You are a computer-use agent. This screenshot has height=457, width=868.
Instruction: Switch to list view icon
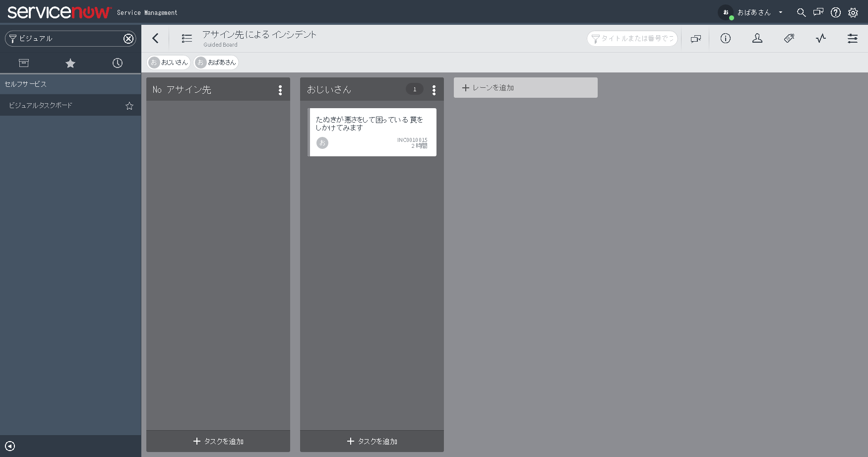tap(186, 38)
